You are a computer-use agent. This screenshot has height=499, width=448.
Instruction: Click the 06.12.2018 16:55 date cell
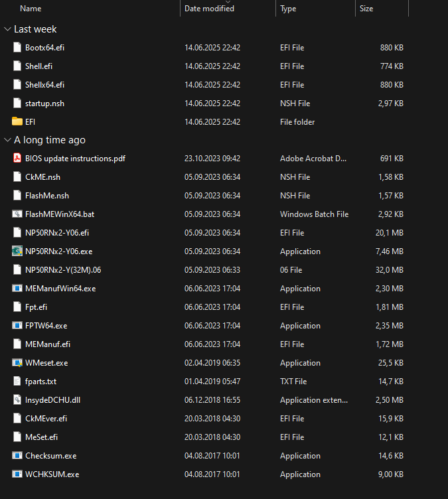click(x=212, y=399)
